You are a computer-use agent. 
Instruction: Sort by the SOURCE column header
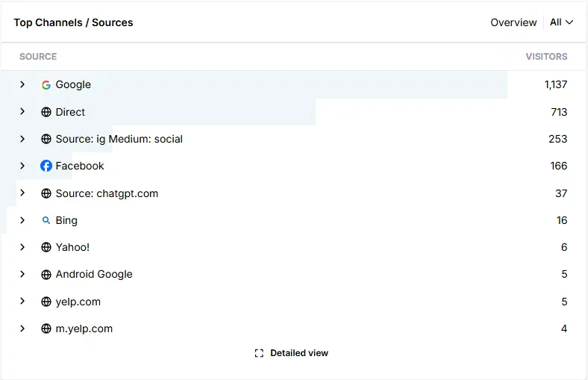click(x=38, y=57)
